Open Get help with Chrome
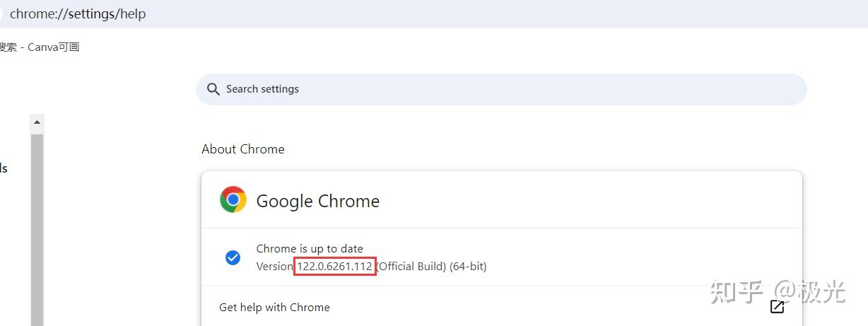Image resolution: width=868 pixels, height=326 pixels. pos(274,307)
